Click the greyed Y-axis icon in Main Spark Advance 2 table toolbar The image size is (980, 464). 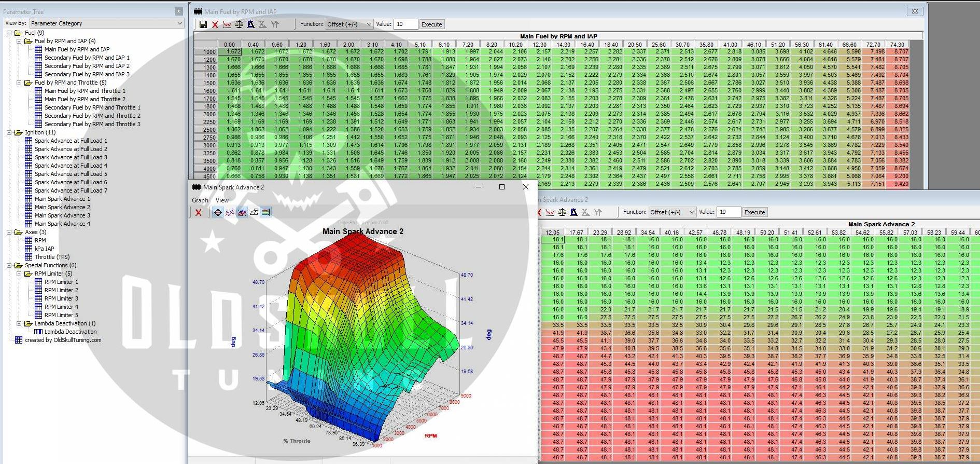coord(598,212)
